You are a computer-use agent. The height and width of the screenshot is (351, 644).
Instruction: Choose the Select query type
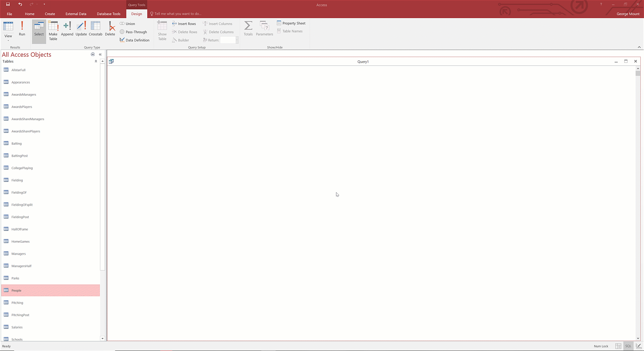[39, 32]
